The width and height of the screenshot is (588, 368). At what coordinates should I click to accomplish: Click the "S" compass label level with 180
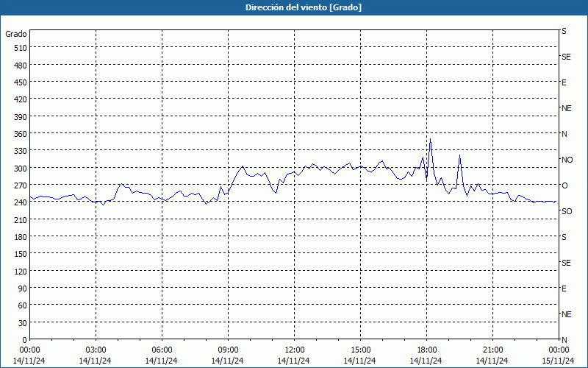point(564,237)
